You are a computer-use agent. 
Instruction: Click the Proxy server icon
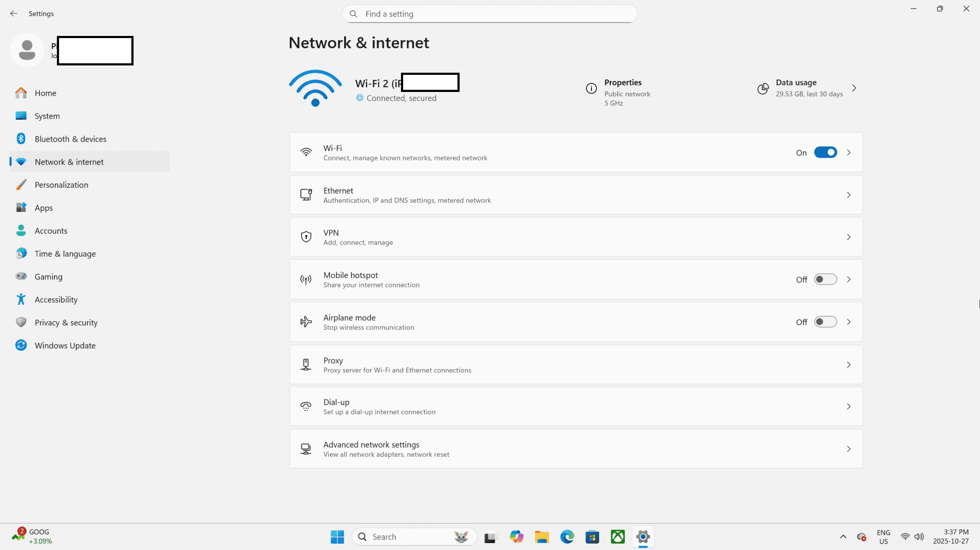coord(306,365)
